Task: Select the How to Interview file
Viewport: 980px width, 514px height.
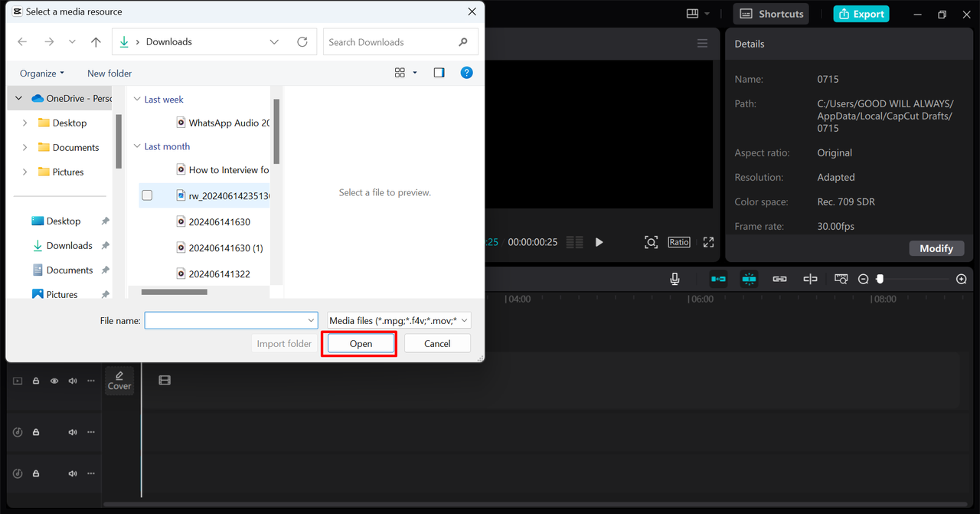Action: coord(223,170)
